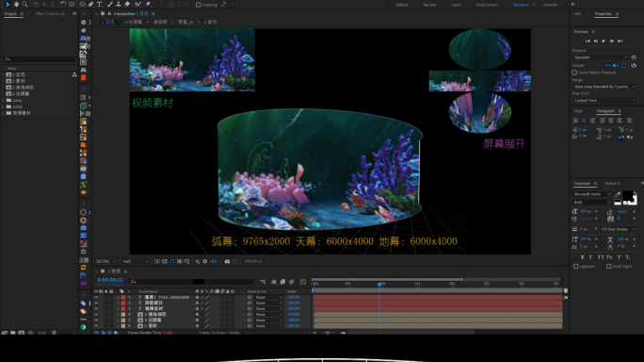This screenshot has width=644, height=362.
Task: Open the Fill Over Stroke dropdown
Action: [x=619, y=229]
